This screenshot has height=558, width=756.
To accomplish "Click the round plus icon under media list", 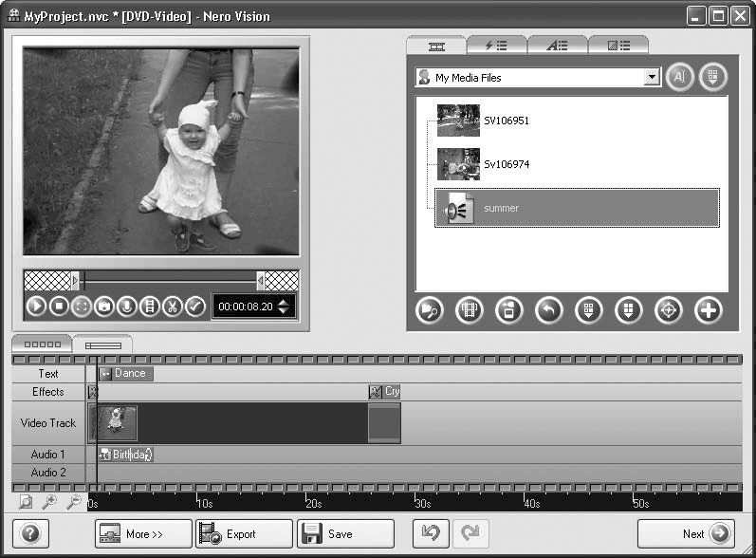I will (x=708, y=310).
